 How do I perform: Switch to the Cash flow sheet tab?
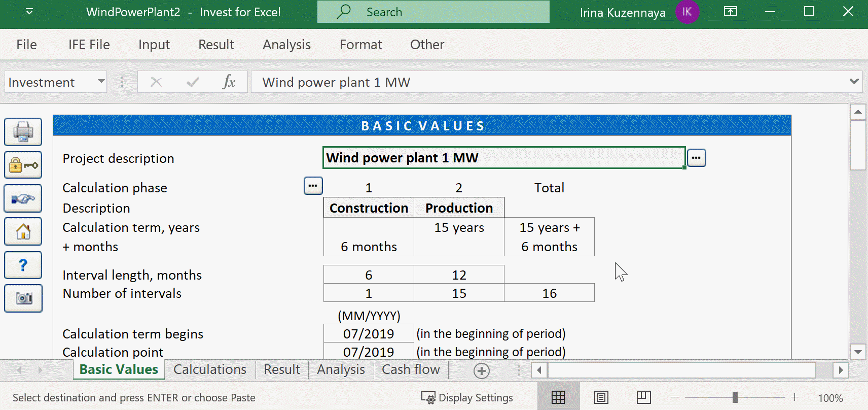pyautogui.click(x=411, y=369)
